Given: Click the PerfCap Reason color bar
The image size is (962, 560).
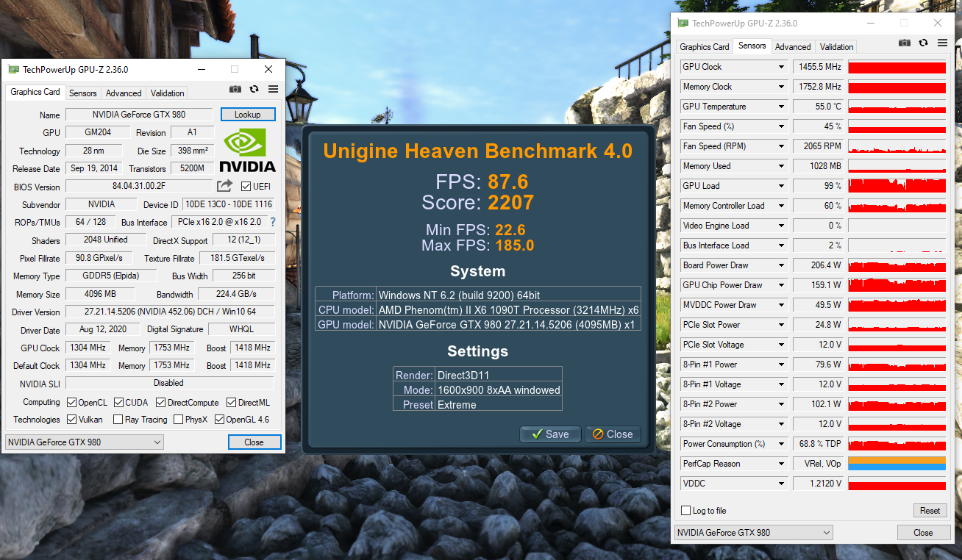Looking at the screenshot, I should [x=897, y=464].
